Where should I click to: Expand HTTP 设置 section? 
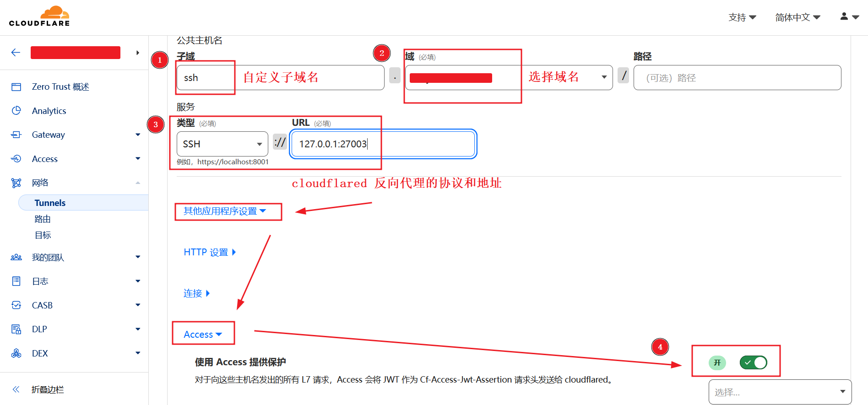pyautogui.click(x=210, y=252)
